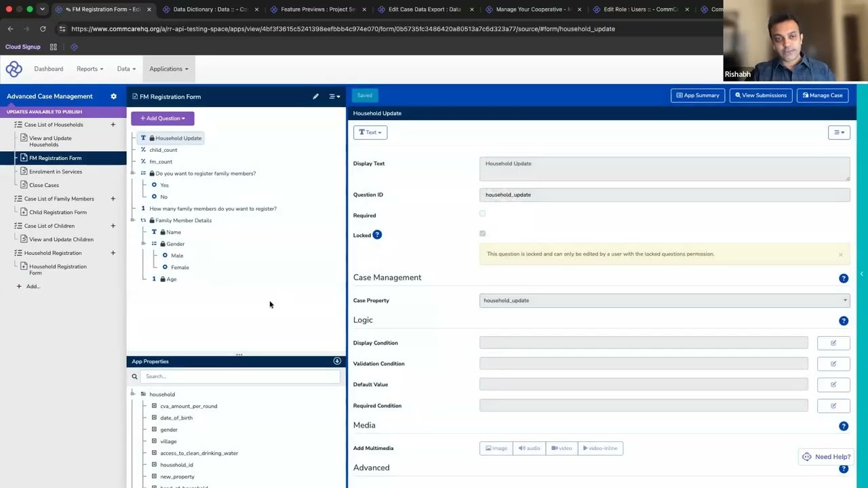Add form to Household Registration module
This screenshot has height=488, width=868.
(x=113, y=253)
